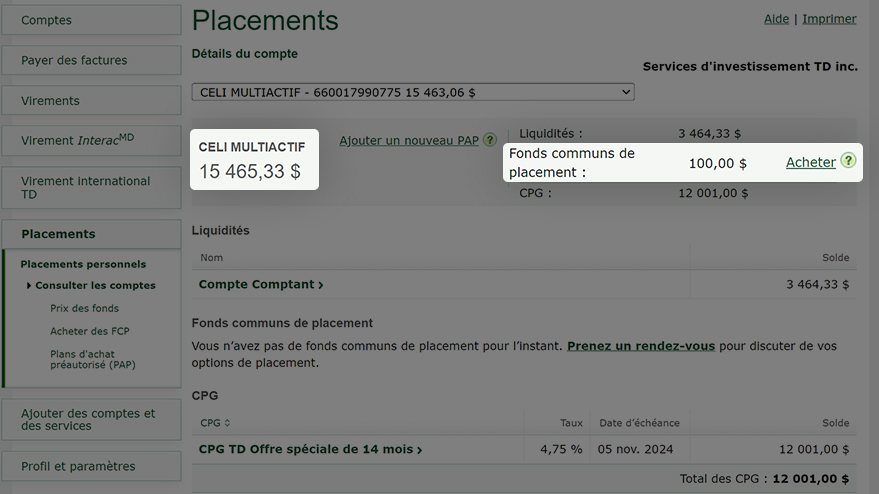
Task: Follow the Prenez un rendez-vous link
Action: click(x=641, y=346)
